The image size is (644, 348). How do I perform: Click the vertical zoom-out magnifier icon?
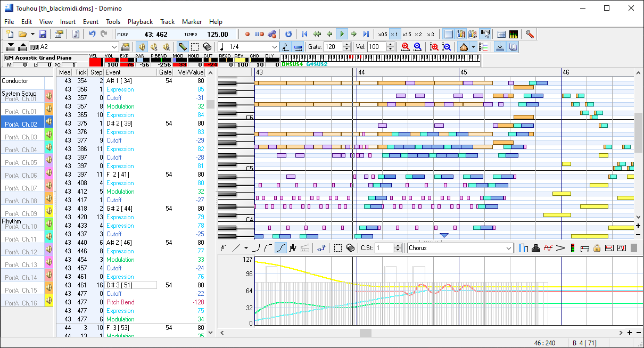click(447, 47)
